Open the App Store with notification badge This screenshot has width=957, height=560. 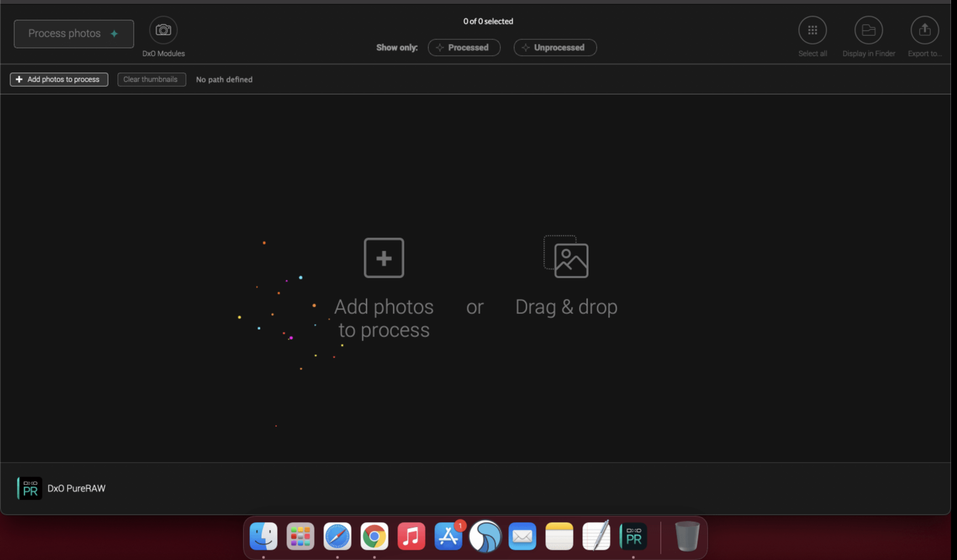pos(449,536)
